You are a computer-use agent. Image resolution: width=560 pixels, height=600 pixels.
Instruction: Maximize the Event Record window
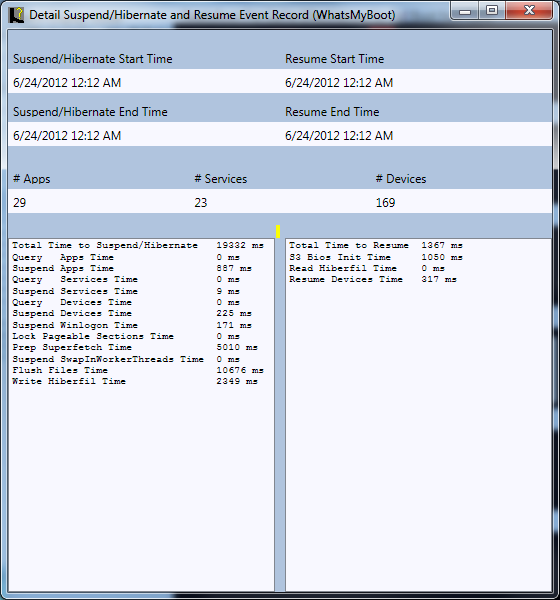coord(492,11)
